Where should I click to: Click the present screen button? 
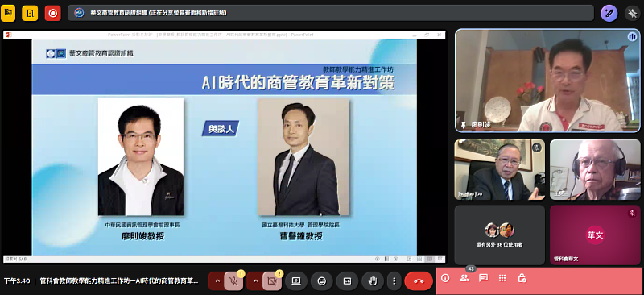(x=296, y=281)
